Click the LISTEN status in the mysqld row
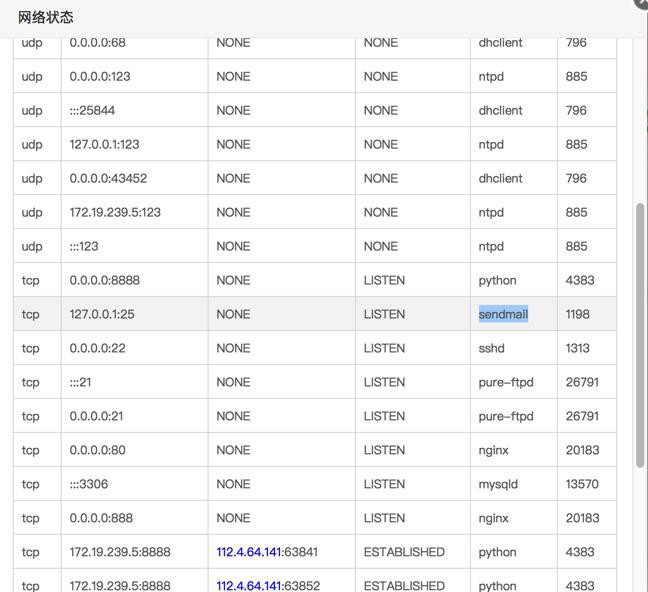Viewport: 648px width, 592px height. (x=384, y=484)
